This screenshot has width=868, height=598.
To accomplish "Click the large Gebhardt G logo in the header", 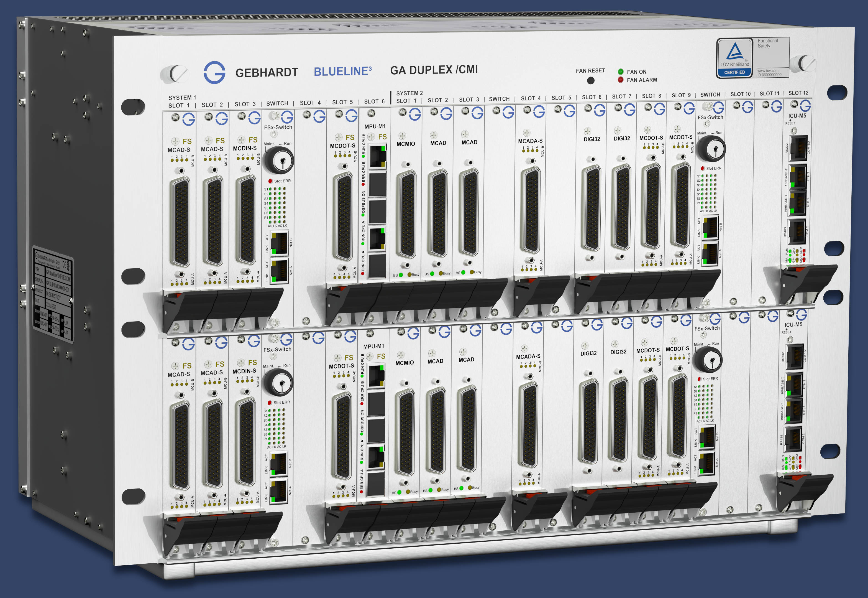I will coord(214,72).
